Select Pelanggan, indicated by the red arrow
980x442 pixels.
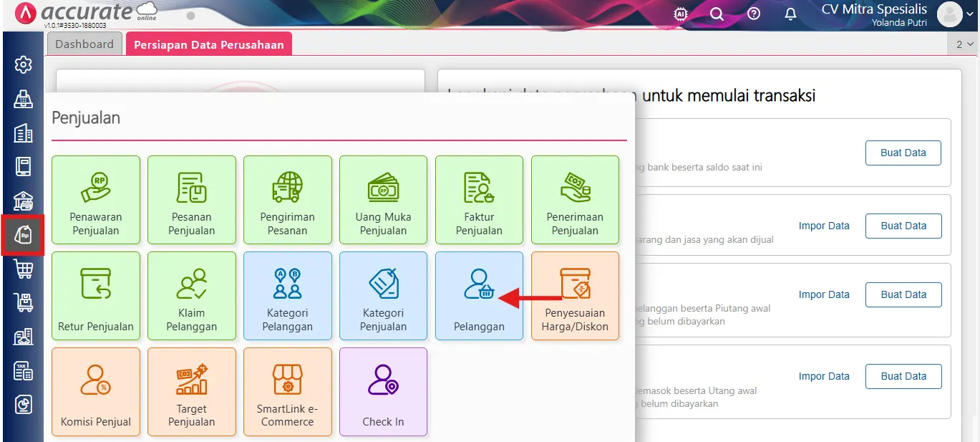[x=479, y=296]
